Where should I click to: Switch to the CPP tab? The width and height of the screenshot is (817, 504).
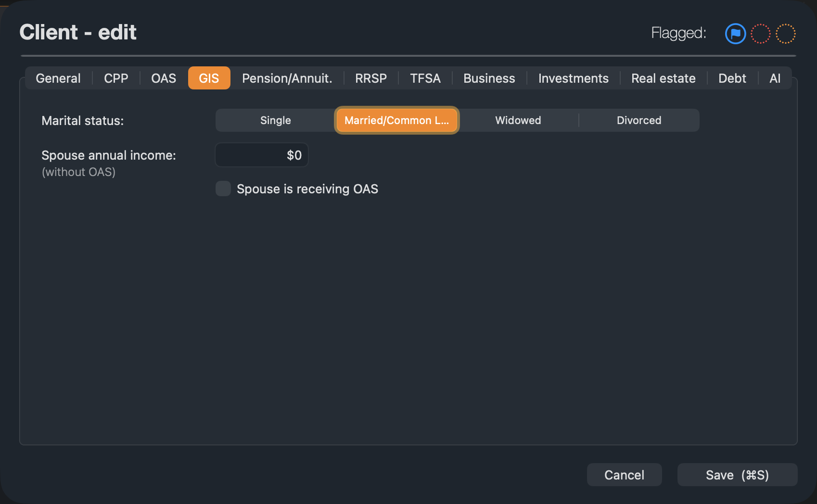[116, 78]
